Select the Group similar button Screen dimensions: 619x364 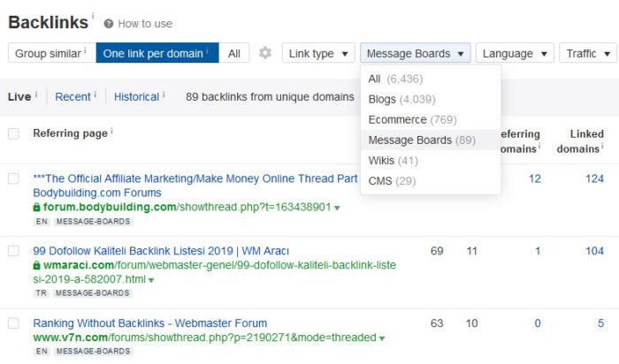coord(49,54)
